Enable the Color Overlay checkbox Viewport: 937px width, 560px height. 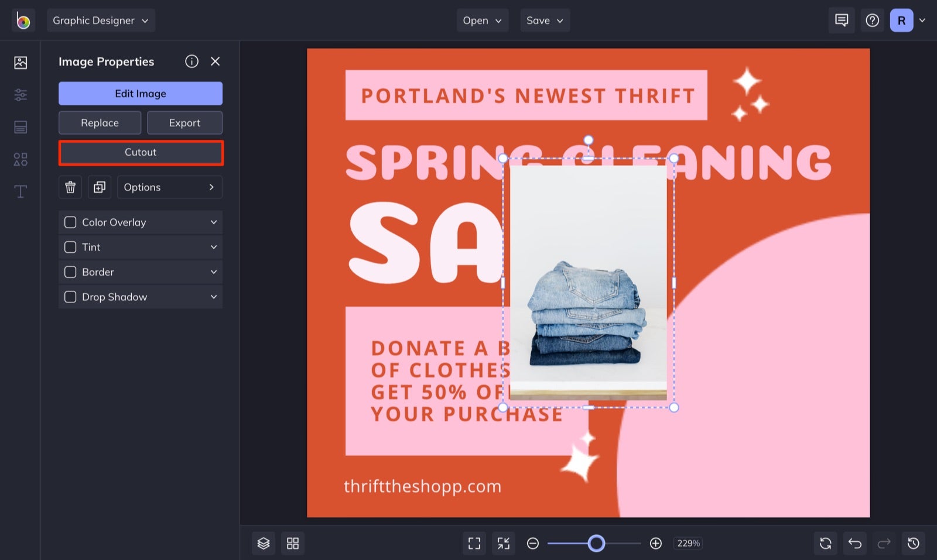[70, 222]
